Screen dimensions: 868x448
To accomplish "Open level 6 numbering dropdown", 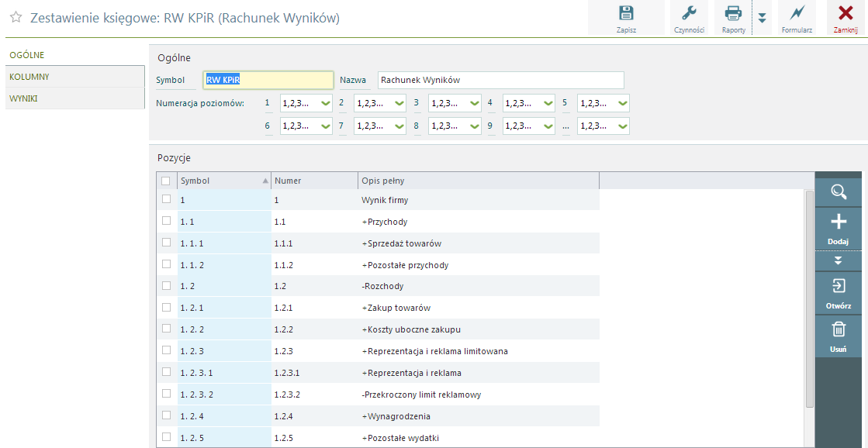I will coord(306,126).
